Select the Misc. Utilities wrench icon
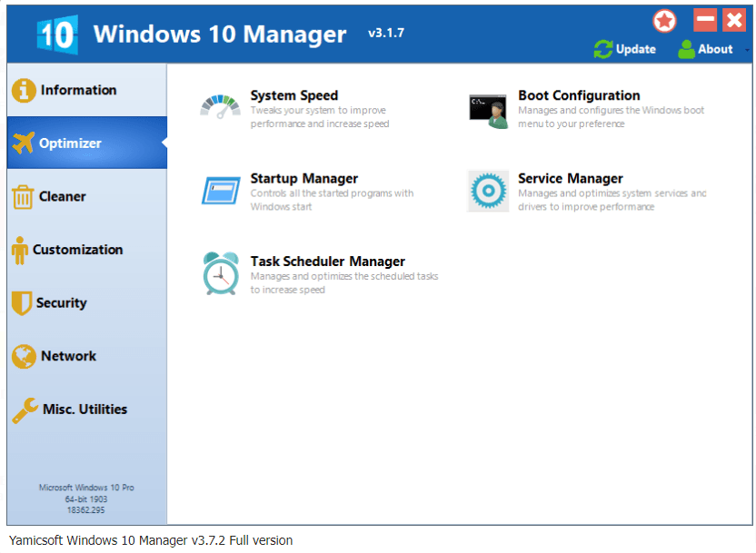Screen dimensions: 756x553 [x=24, y=410]
